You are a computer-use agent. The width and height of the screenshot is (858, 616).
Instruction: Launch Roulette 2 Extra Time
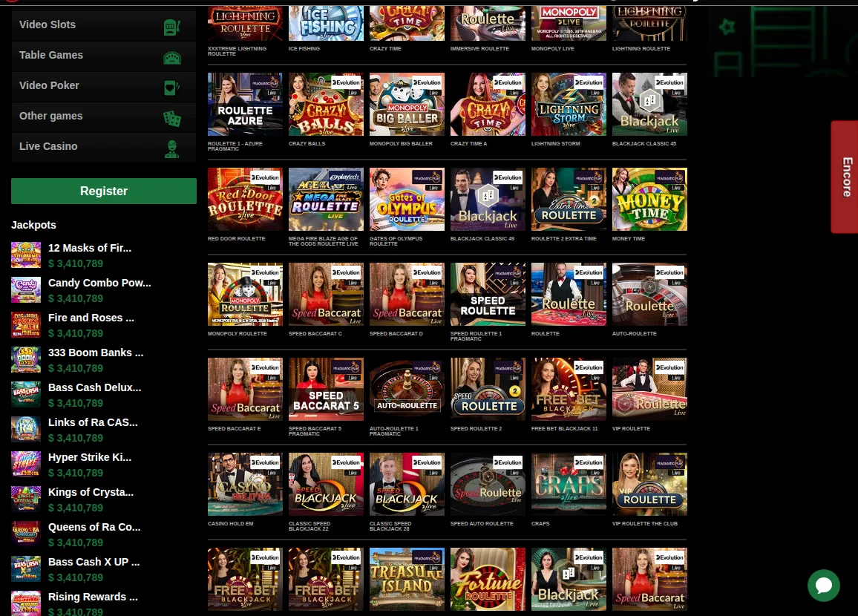click(x=569, y=199)
